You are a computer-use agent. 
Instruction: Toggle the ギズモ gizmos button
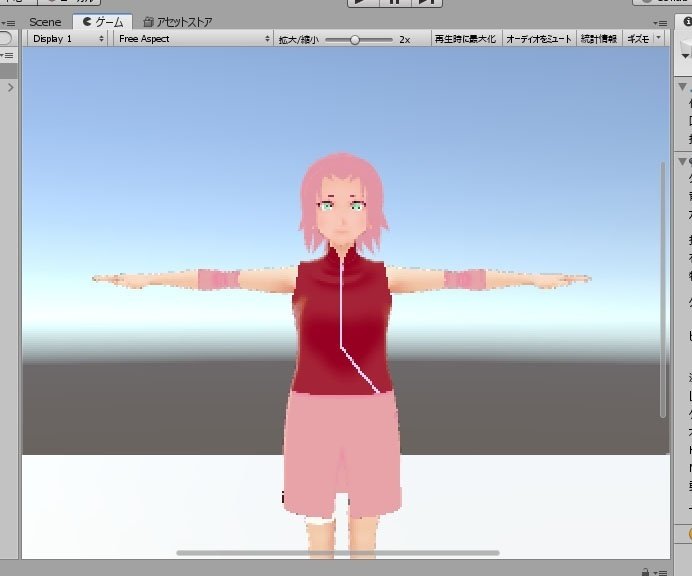coord(638,39)
